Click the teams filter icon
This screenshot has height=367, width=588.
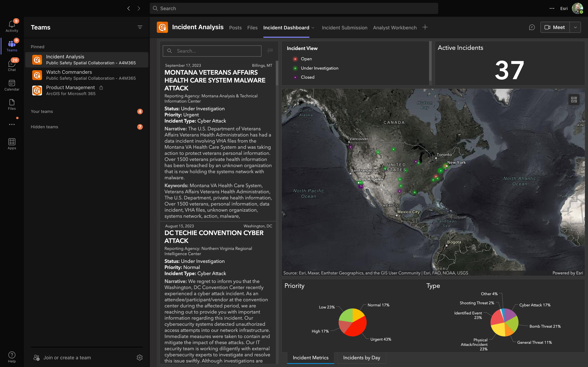[x=140, y=27]
